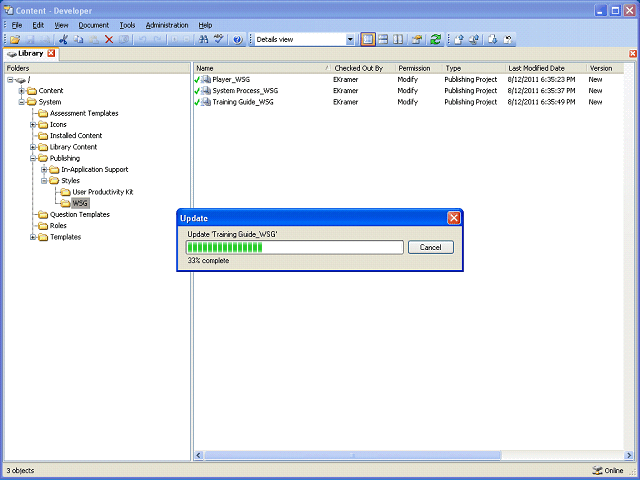Sort by Checked Out By column
Image resolution: width=640 pixels, height=480 pixels.
(363, 68)
